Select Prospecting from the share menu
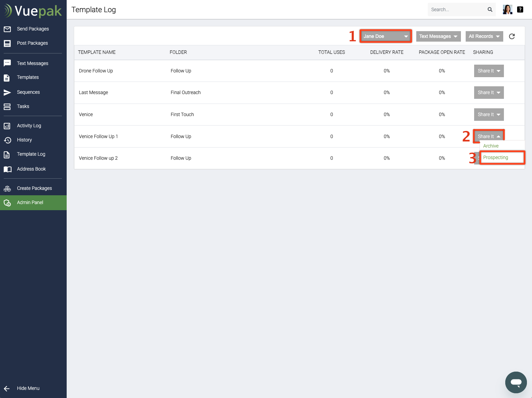The width and height of the screenshot is (532, 398). click(495, 157)
